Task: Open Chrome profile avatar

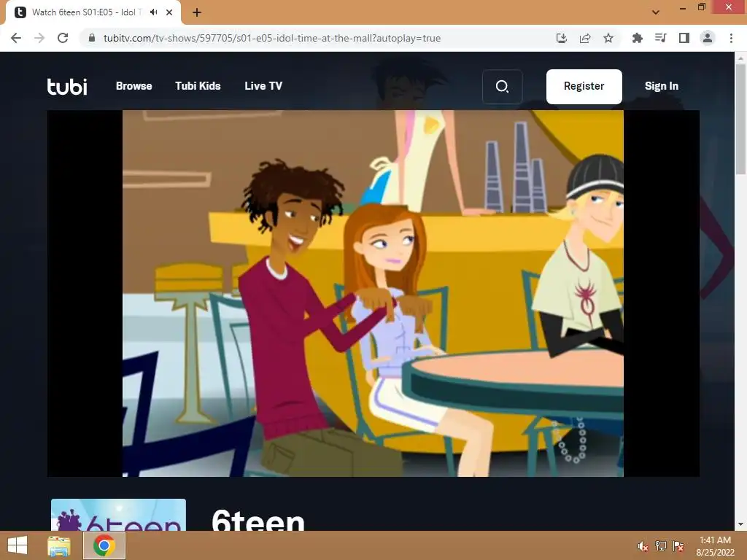Action: pyautogui.click(x=708, y=38)
